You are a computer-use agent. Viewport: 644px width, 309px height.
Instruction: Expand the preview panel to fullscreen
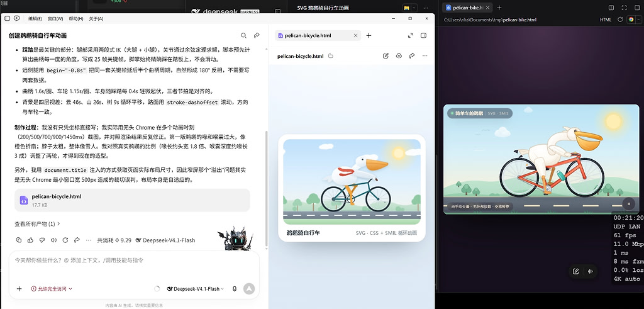410,36
